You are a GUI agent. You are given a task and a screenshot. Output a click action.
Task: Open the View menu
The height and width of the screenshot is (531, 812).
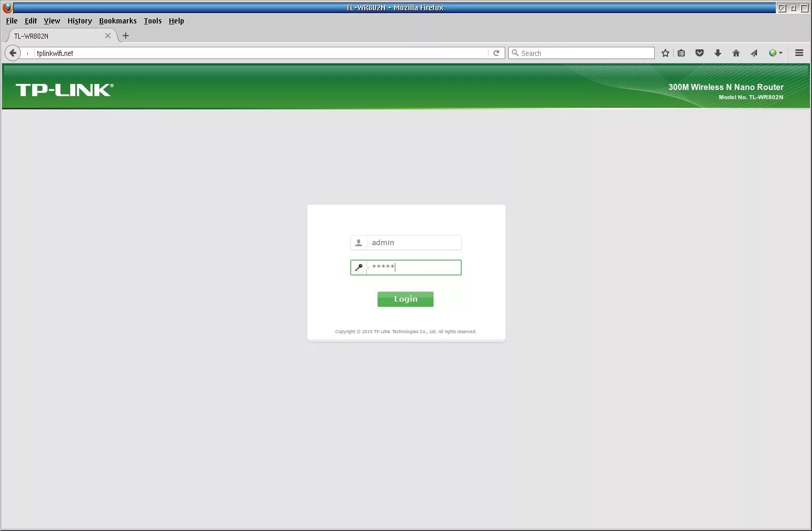coord(52,21)
